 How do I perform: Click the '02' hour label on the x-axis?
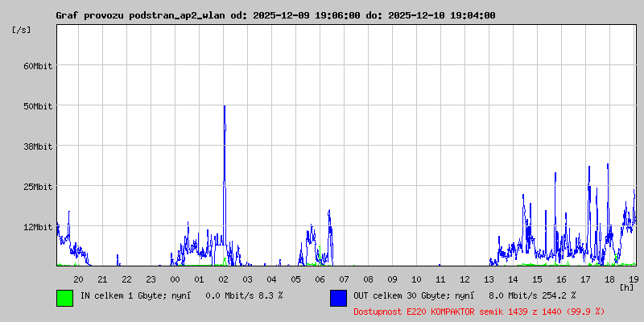click(223, 279)
